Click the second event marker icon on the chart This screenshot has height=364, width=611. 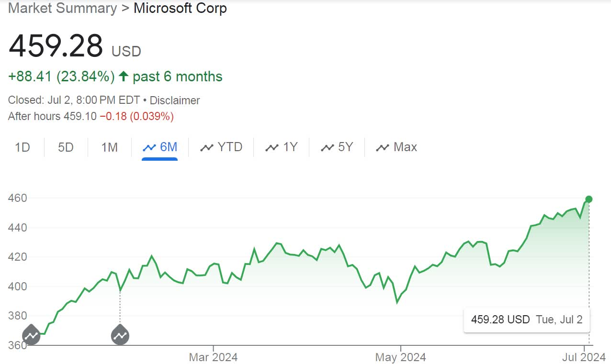pos(120,334)
